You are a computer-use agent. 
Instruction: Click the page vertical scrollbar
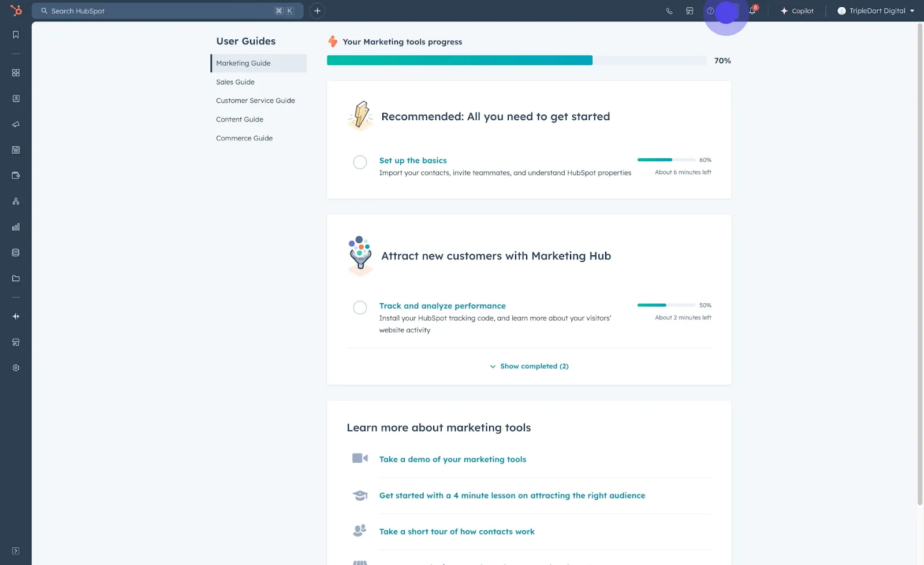[x=920, y=265]
